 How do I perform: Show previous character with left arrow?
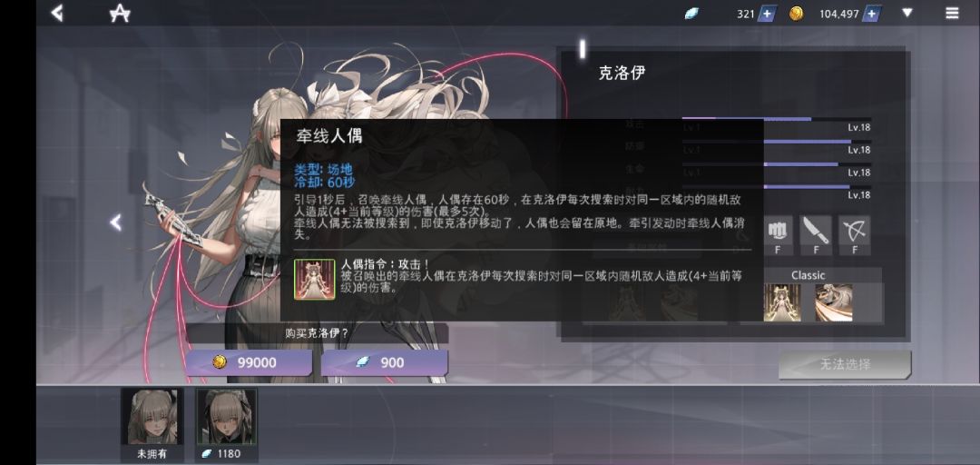[x=115, y=223]
